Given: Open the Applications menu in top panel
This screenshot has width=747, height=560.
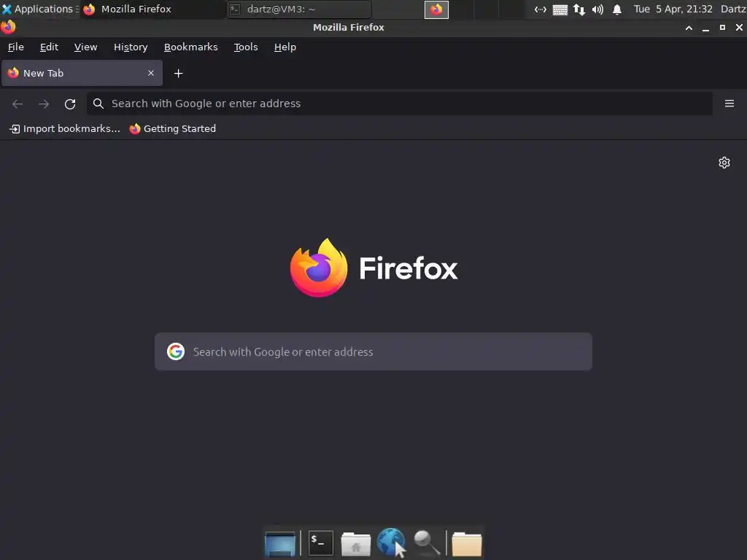Looking at the screenshot, I should [x=39, y=9].
